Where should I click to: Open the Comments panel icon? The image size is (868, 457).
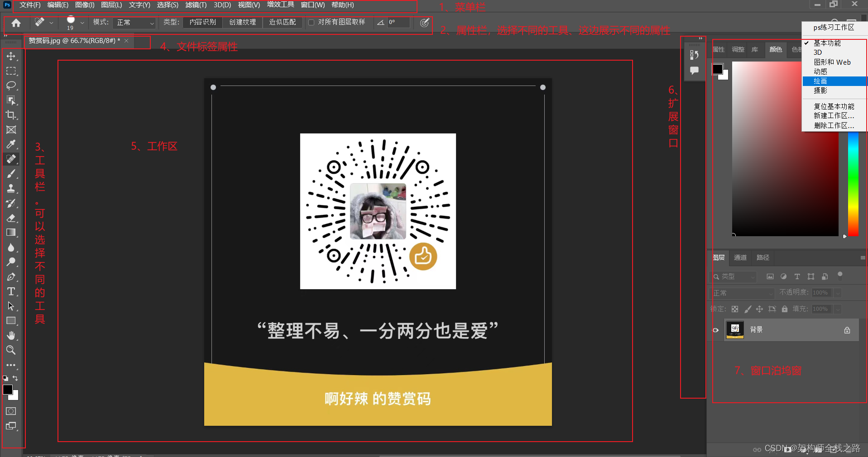tap(694, 71)
